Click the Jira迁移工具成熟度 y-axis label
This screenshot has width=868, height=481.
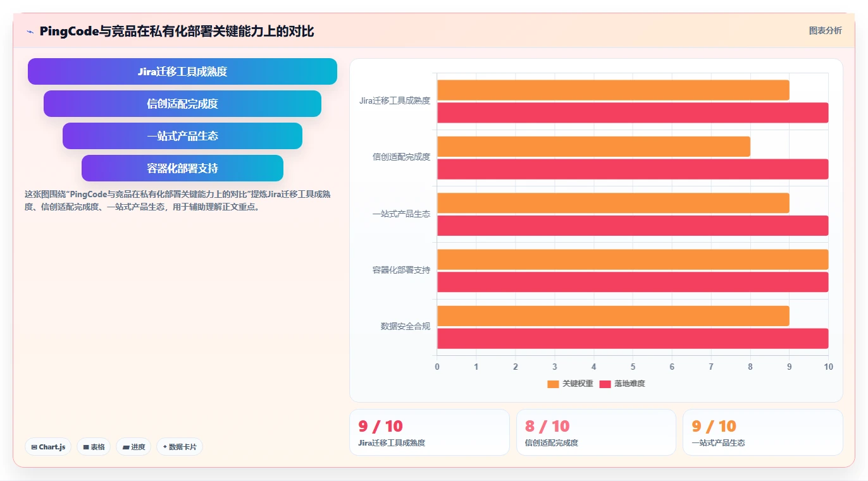click(x=394, y=100)
